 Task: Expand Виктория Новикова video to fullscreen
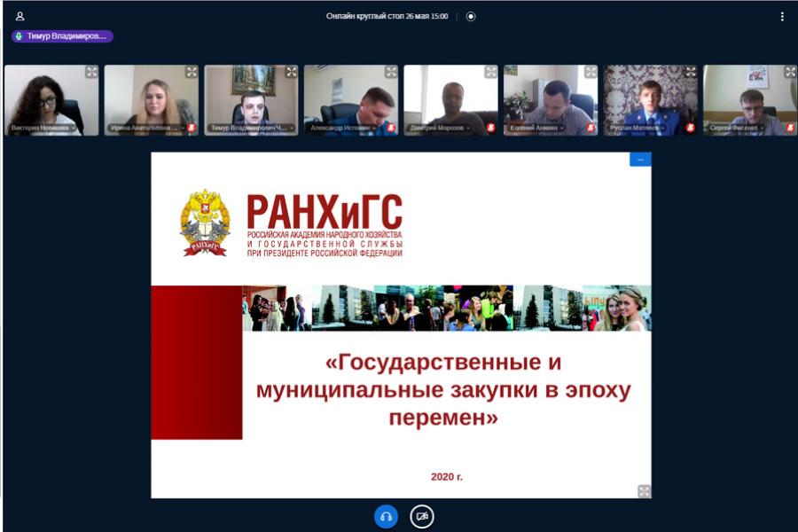(x=91, y=72)
